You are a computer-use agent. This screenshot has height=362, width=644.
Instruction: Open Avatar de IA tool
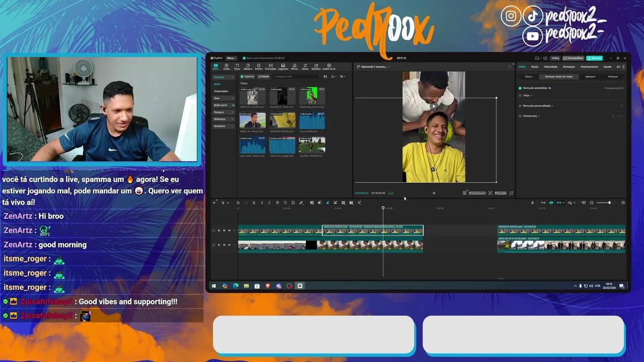coord(329,67)
